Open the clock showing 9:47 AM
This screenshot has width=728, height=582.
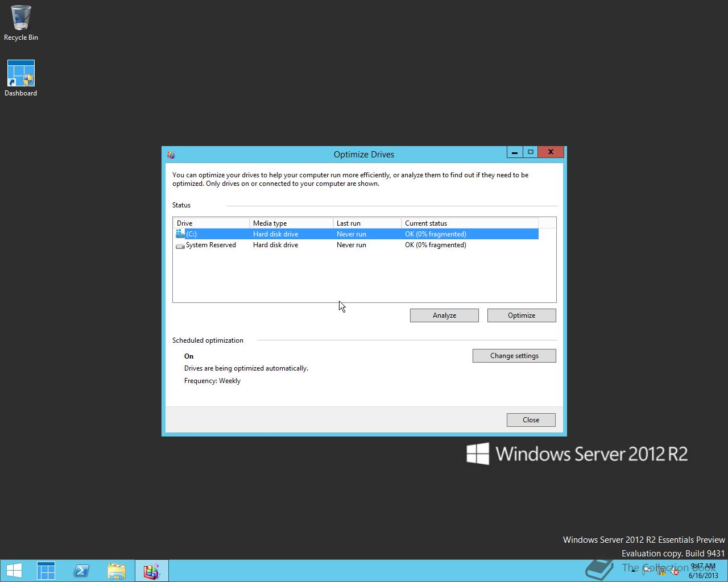pyautogui.click(x=703, y=571)
